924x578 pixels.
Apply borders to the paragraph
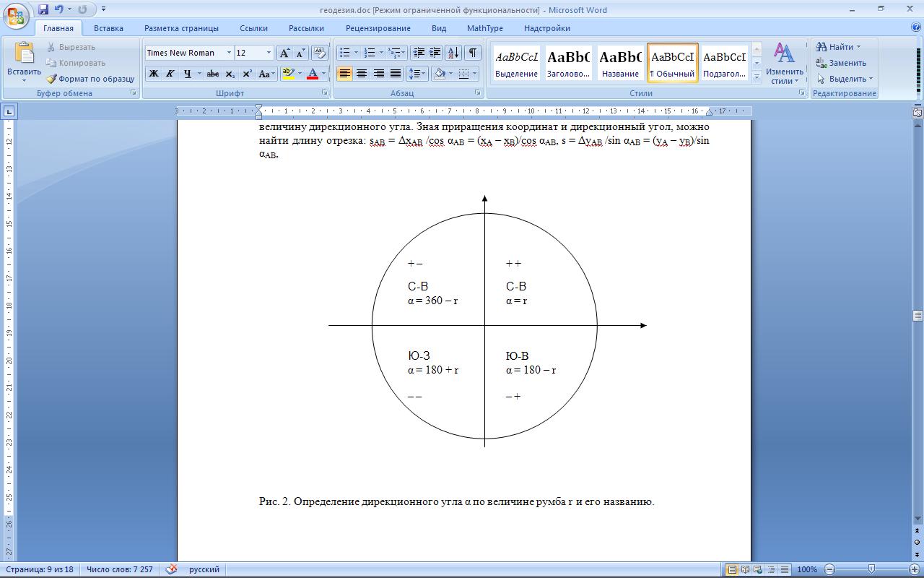463,74
